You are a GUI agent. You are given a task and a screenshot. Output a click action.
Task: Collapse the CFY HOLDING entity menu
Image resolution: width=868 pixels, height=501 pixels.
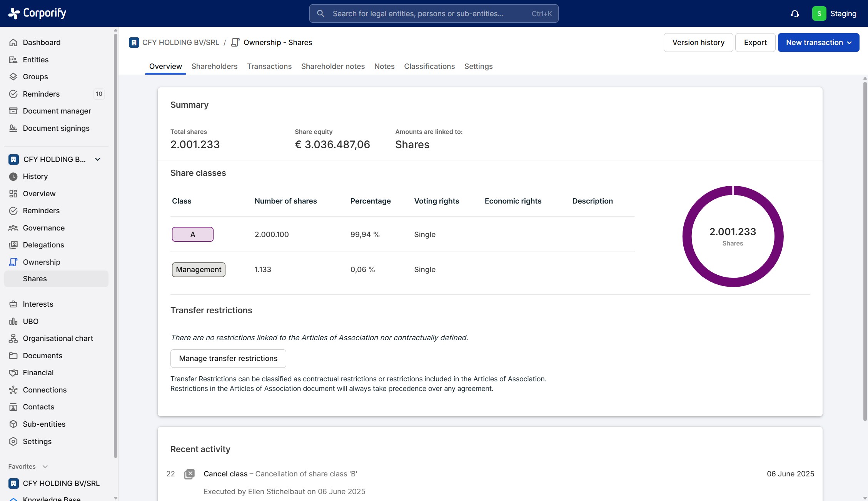[x=98, y=159]
